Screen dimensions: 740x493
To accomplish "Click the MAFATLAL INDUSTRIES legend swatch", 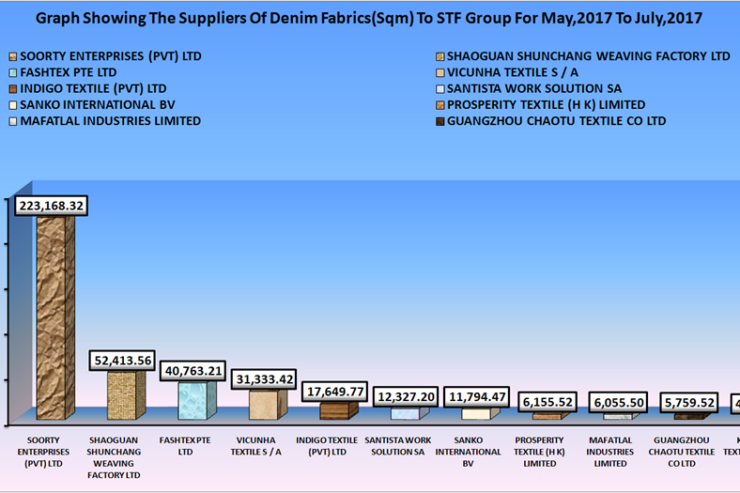I will 13,121.
